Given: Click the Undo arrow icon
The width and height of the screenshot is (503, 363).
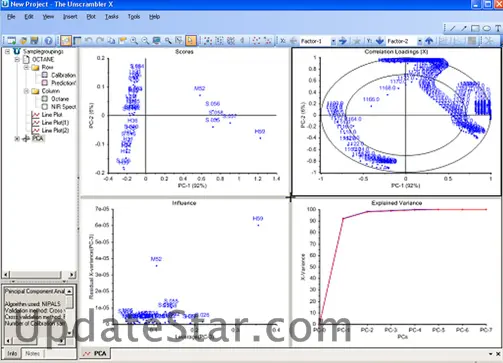Looking at the screenshot, I should point(89,41).
